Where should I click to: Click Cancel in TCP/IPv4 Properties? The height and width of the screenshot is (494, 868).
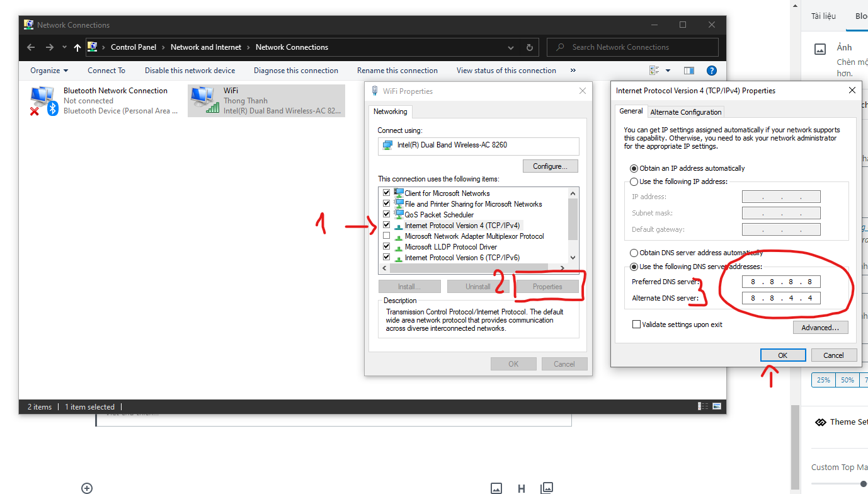point(833,355)
